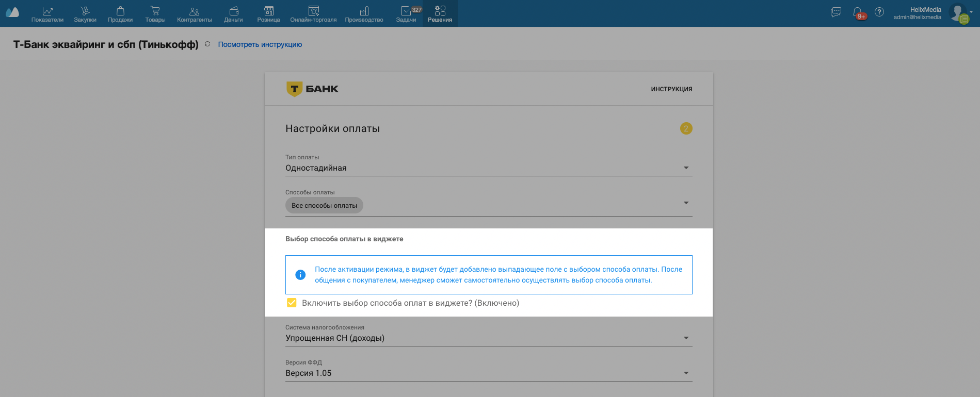
Task: Click the help question mark icon
Action: coord(879,12)
